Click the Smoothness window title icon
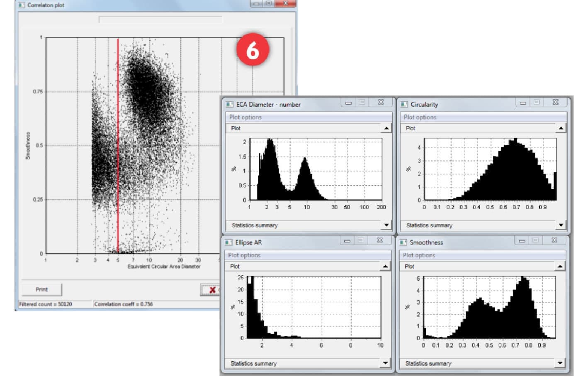This screenshot has width=588, height=377. [403, 242]
